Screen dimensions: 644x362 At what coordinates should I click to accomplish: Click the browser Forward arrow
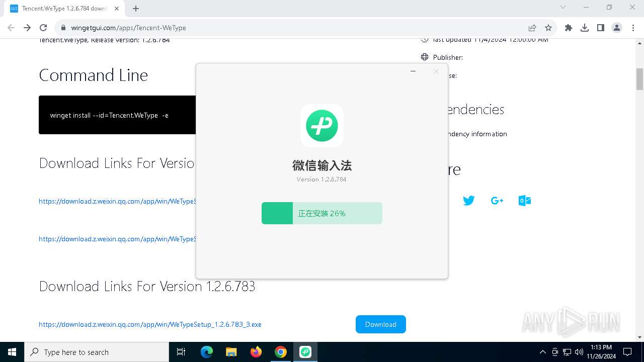pos(27,28)
